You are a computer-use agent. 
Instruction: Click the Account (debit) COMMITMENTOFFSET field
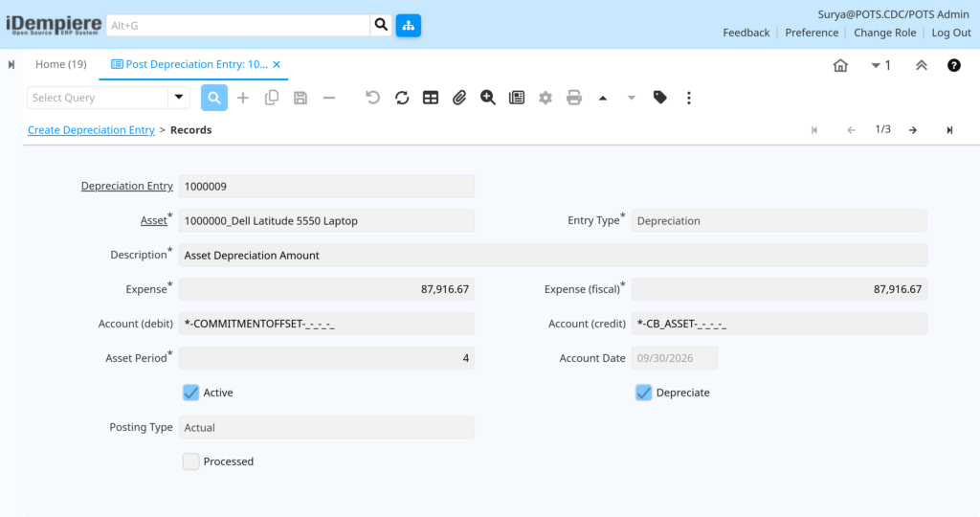326,324
